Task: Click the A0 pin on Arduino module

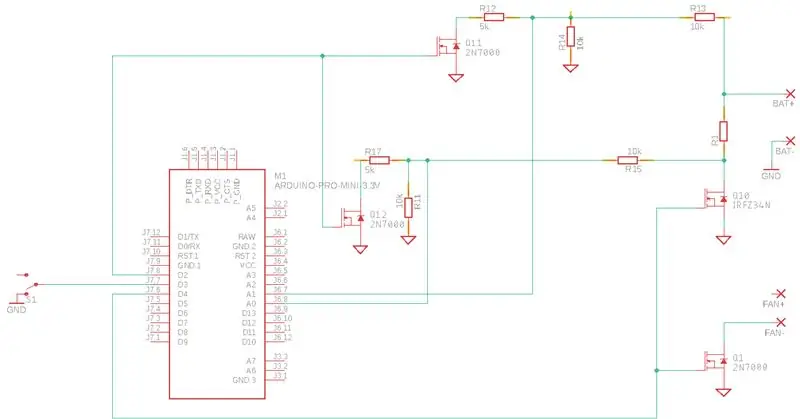Action: (251, 304)
